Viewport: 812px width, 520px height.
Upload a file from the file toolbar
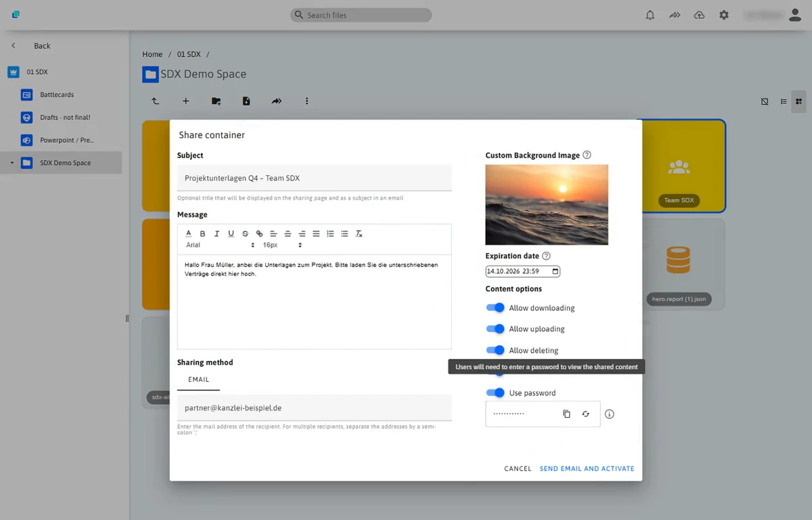[246, 101]
